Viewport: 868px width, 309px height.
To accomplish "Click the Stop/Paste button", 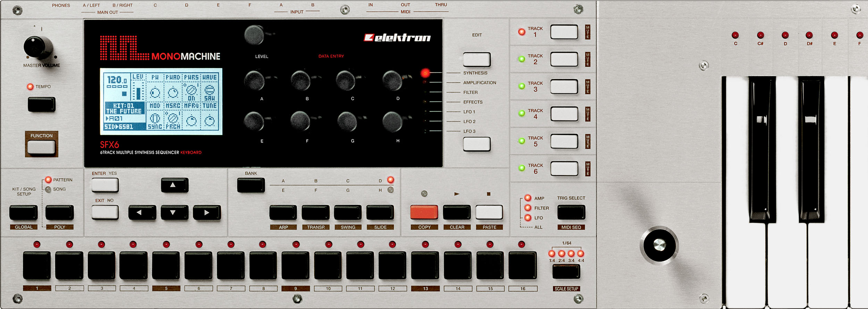I will point(489,212).
